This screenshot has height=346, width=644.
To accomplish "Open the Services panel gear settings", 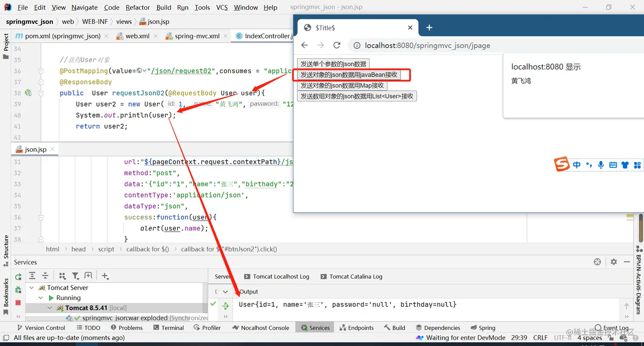I will [613, 262].
